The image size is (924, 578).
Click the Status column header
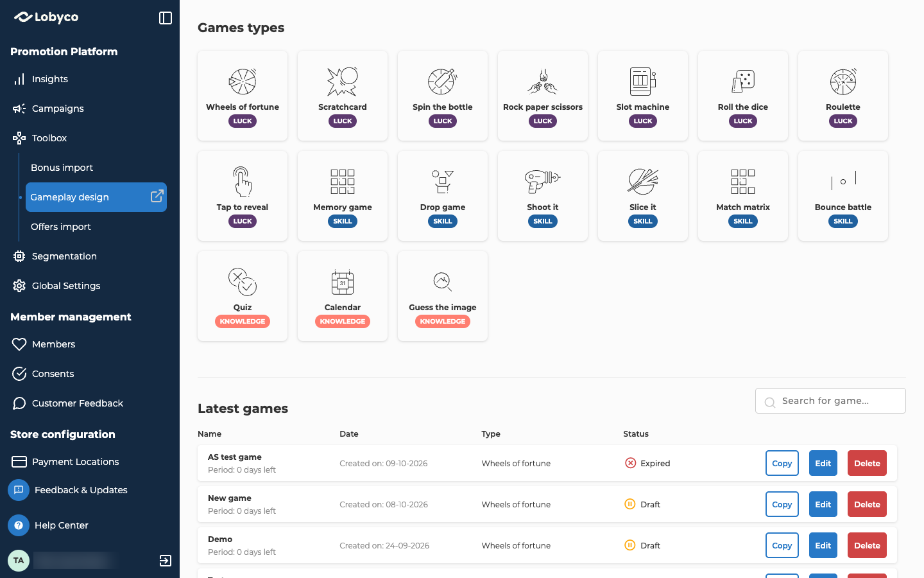coord(636,434)
